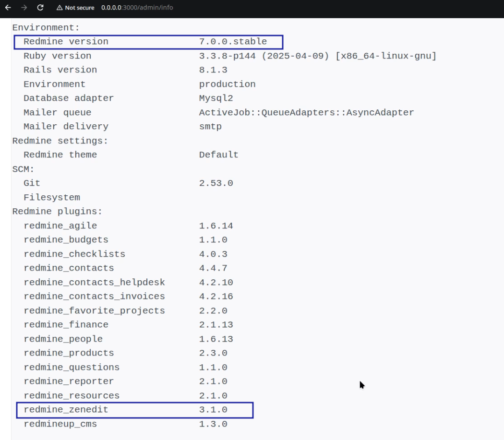Image resolution: width=504 pixels, height=440 pixels.
Task: Click the 'Redmine settings:' heading
Action: click(60, 141)
